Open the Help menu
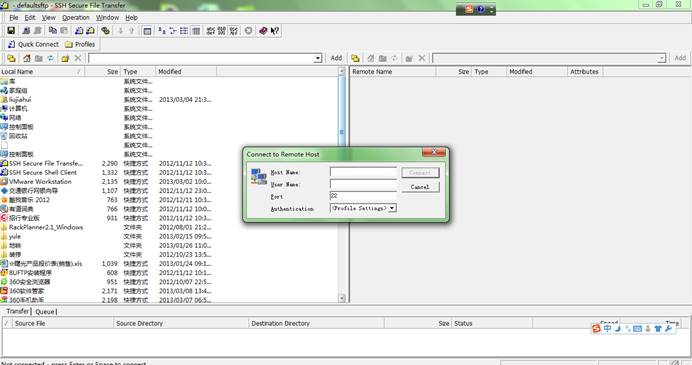The image size is (692, 365). 132,18
